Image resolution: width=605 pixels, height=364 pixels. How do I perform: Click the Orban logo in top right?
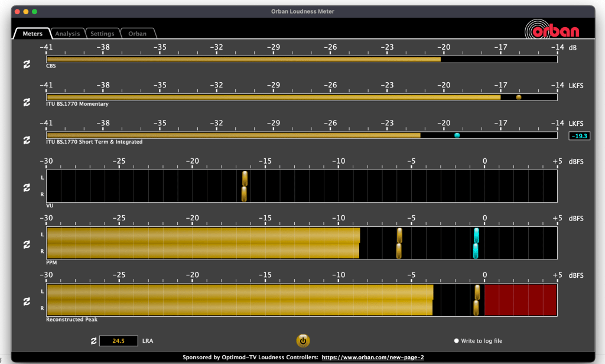pyautogui.click(x=554, y=30)
